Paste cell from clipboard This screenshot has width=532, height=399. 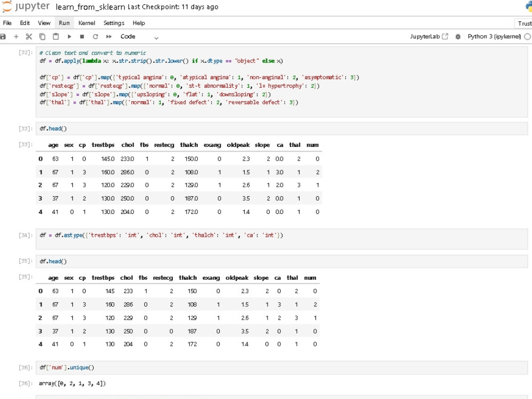(56, 37)
